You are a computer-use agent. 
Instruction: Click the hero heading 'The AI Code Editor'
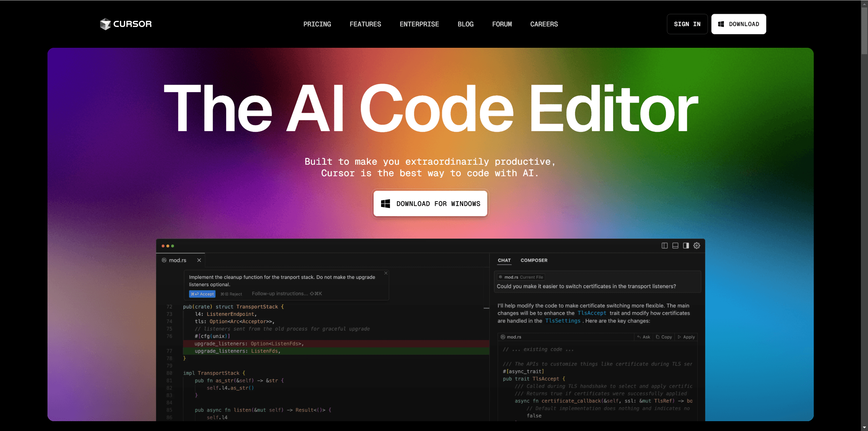pyautogui.click(x=431, y=108)
